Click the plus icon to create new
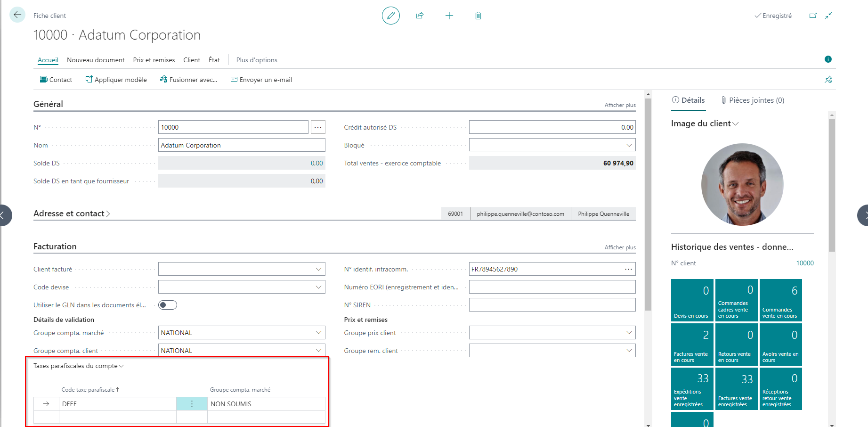The width and height of the screenshot is (868, 427). point(449,16)
